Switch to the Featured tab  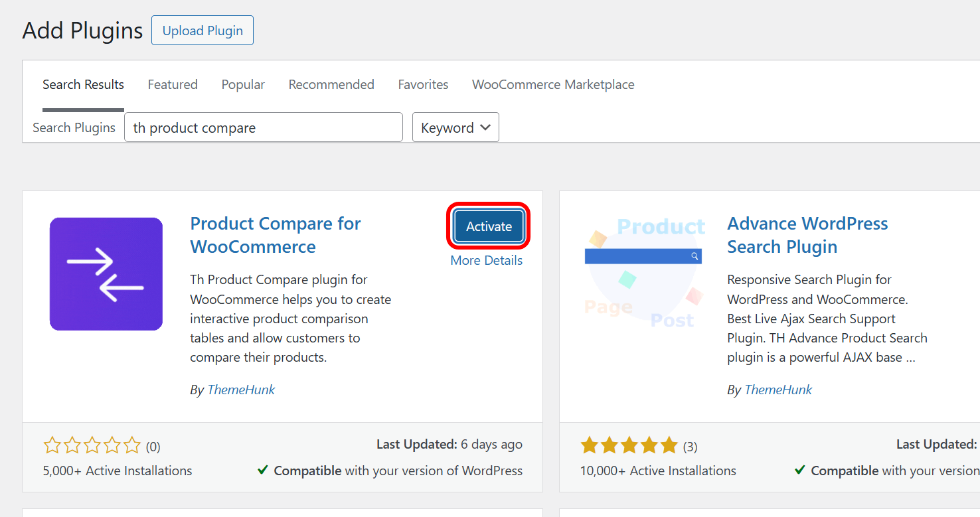173,84
